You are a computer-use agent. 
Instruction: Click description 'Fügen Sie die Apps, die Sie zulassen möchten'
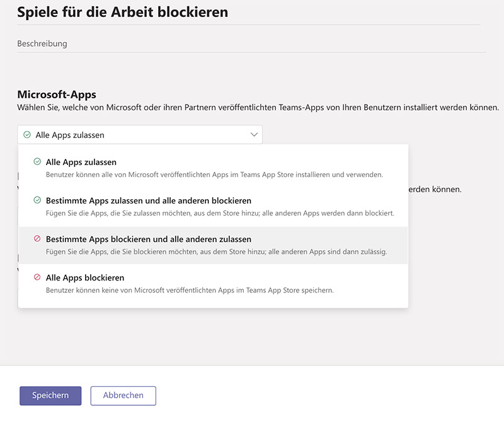pos(220,213)
